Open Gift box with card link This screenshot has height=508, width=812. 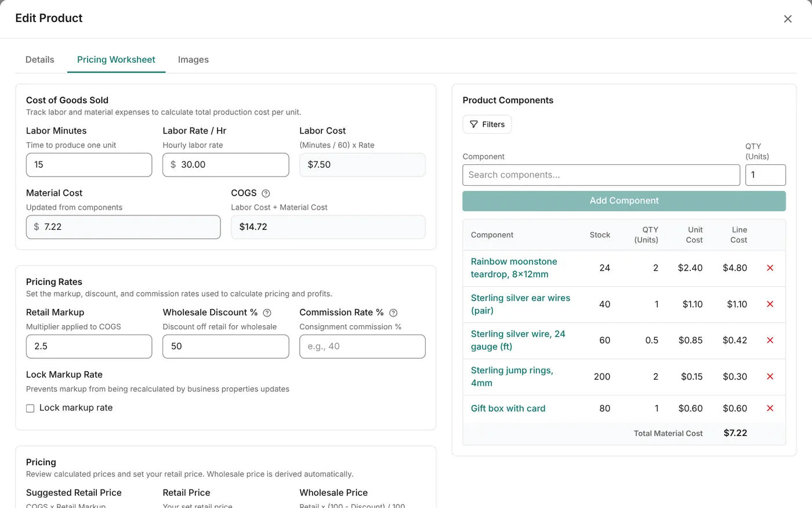coord(508,408)
